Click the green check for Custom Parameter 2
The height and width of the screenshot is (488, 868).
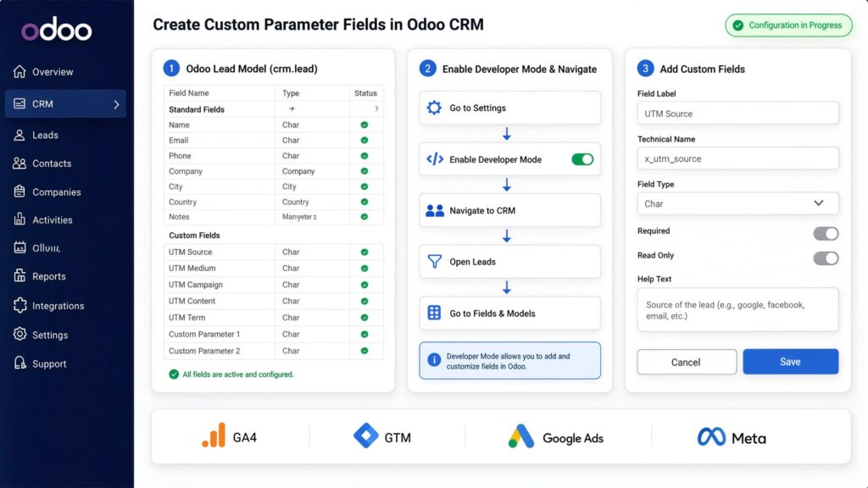point(364,351)
